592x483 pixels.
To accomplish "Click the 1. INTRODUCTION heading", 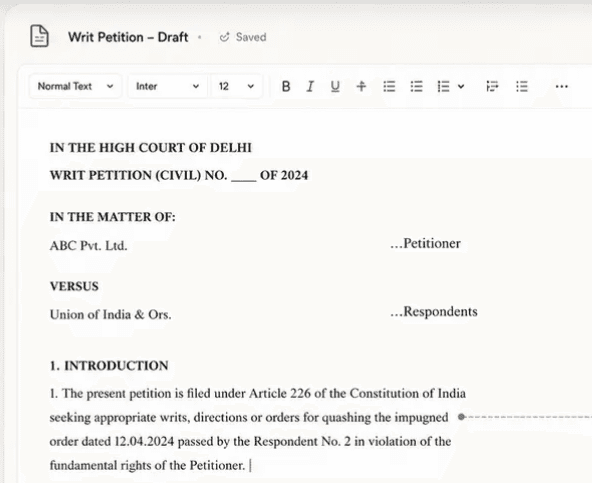I will pos(109,366).
